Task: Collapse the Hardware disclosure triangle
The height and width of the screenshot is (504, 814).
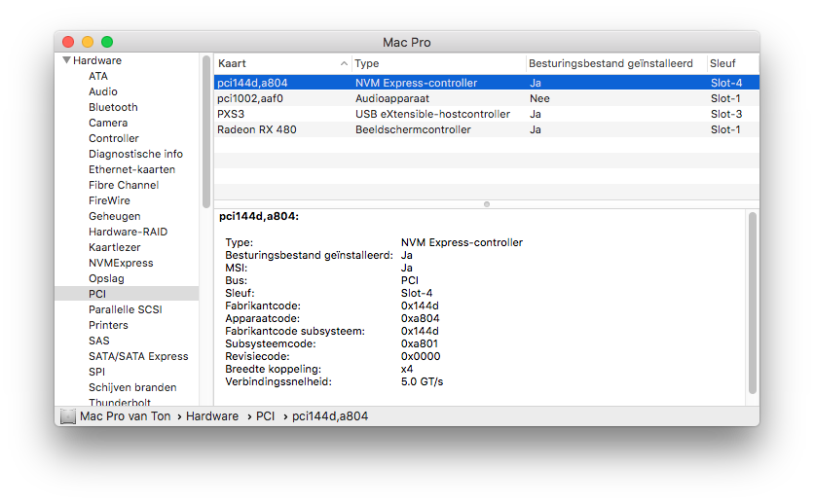Action: click(x=66, y=60)
